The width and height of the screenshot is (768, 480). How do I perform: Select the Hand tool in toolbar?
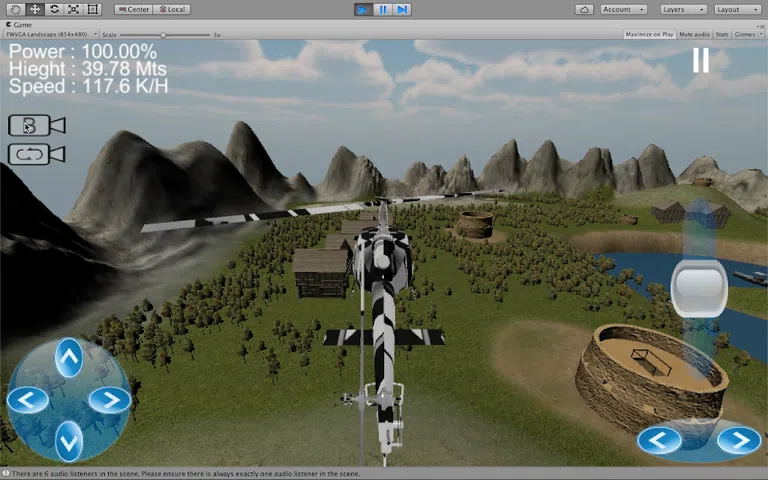coord(16,9)
